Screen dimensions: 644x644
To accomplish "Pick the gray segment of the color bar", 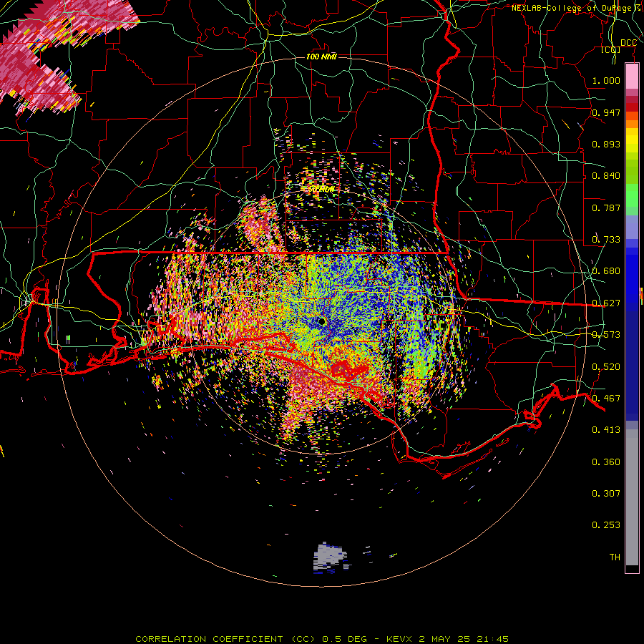I will pyautogui.click(x=632, y=497).
